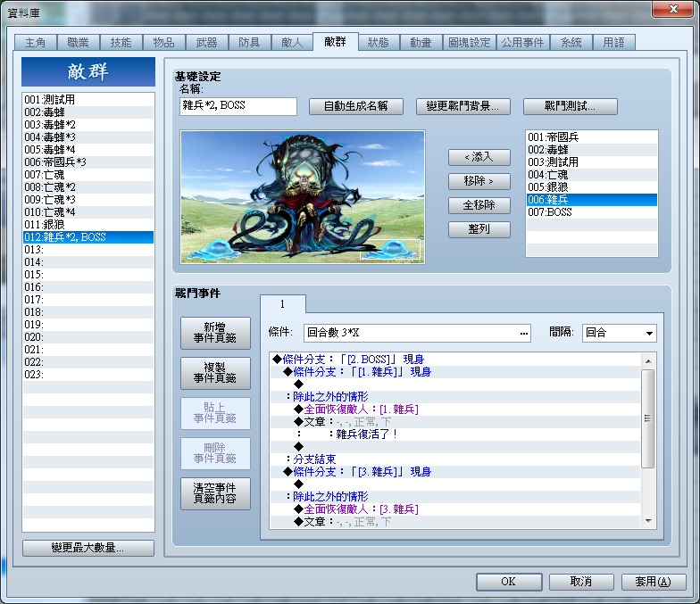The image size is (700, 604).
Task: Open condition editor ellipsis for 回合數 3*X
Action: coord(523,334)
